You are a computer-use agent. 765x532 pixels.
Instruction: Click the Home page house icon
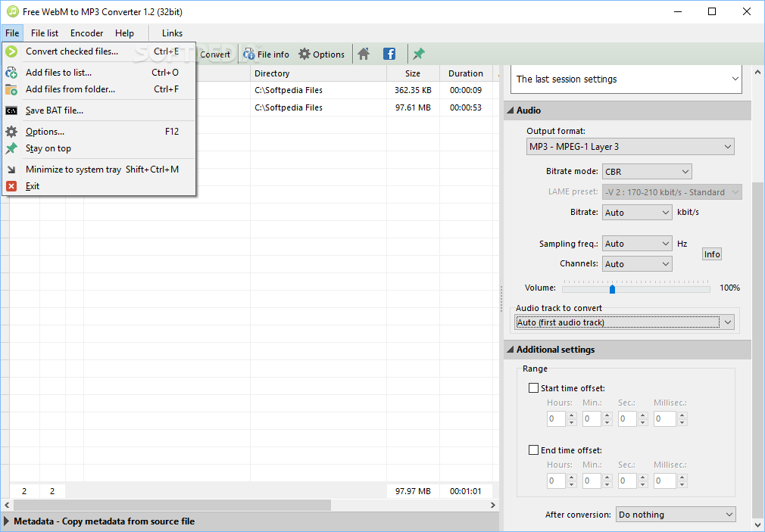click(364, 54)
